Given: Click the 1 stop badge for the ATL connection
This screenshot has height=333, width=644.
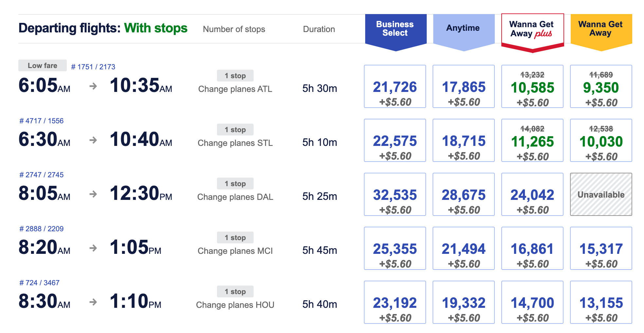Looking at the screenshot, I should tap(235, 76).
